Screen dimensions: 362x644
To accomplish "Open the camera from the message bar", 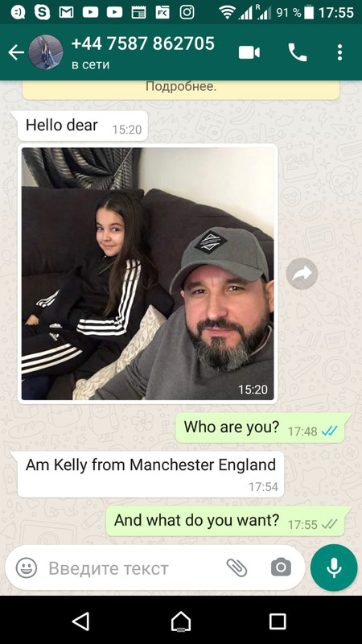I will click(x=281, y=568).
